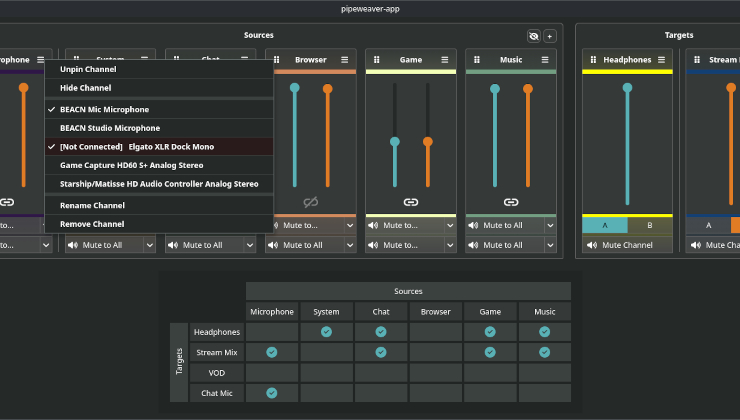
Task: Select BEACN Studio Microphone device
Action: pyautogui.click(x=159, y=128)
